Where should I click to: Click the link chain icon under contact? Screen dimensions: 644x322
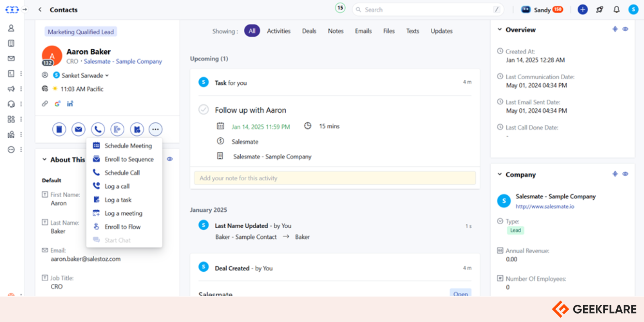(x=45, y=104)
